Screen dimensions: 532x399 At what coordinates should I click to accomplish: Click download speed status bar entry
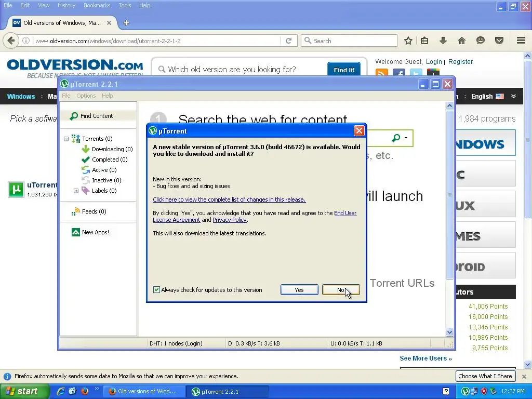pyautogui.click(x=254, y=343)
